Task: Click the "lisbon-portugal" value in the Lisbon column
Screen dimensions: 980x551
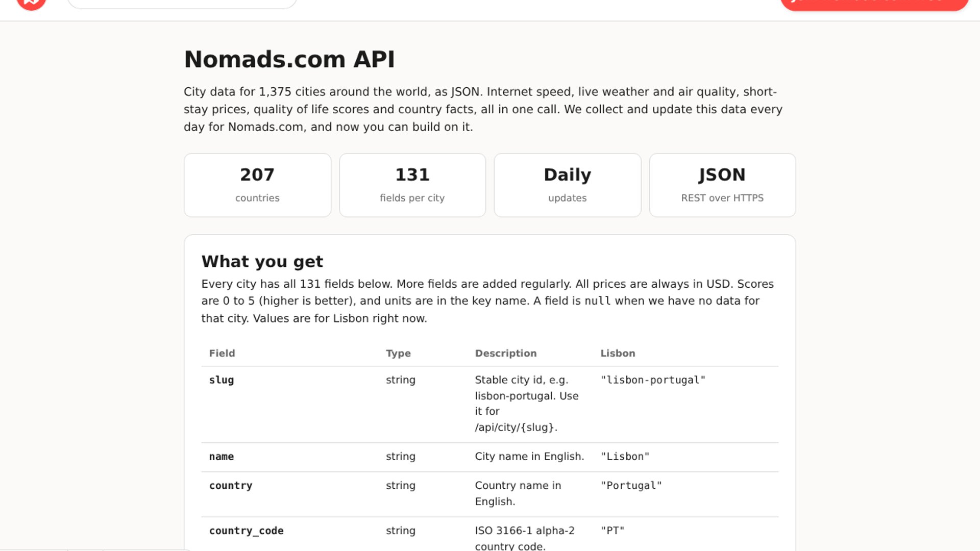Action: coord(653,380)
